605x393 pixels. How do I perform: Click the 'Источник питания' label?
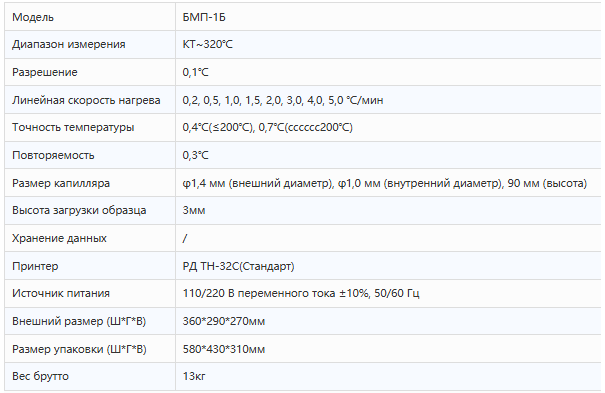click(x=61, y=293)
